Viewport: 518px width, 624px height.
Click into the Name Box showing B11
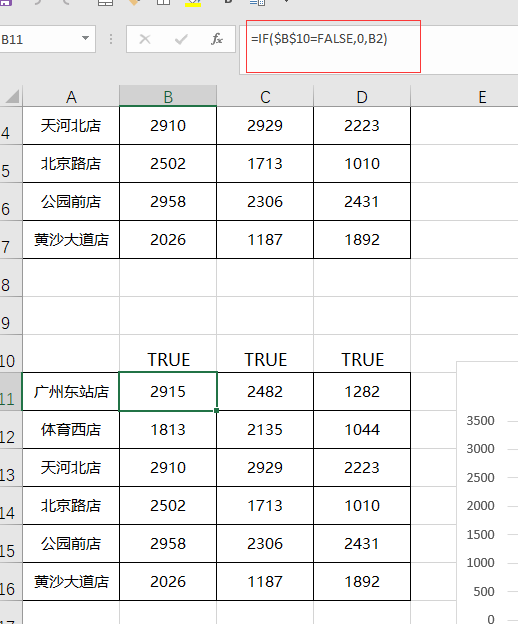40,39
